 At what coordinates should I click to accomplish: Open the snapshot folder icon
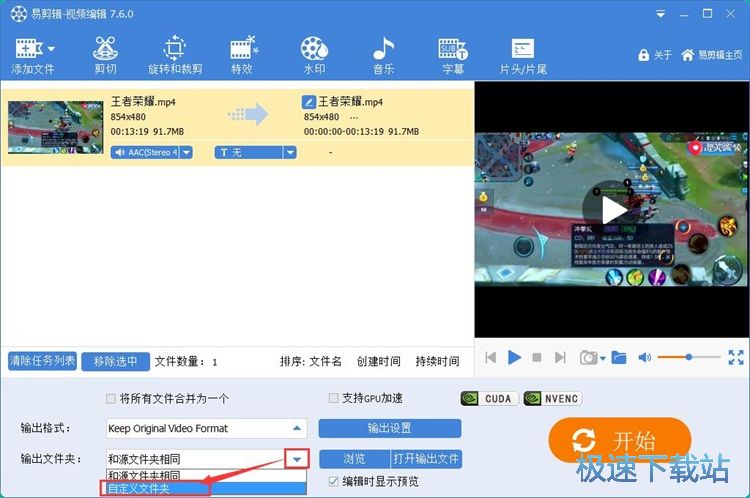point(619,357)
